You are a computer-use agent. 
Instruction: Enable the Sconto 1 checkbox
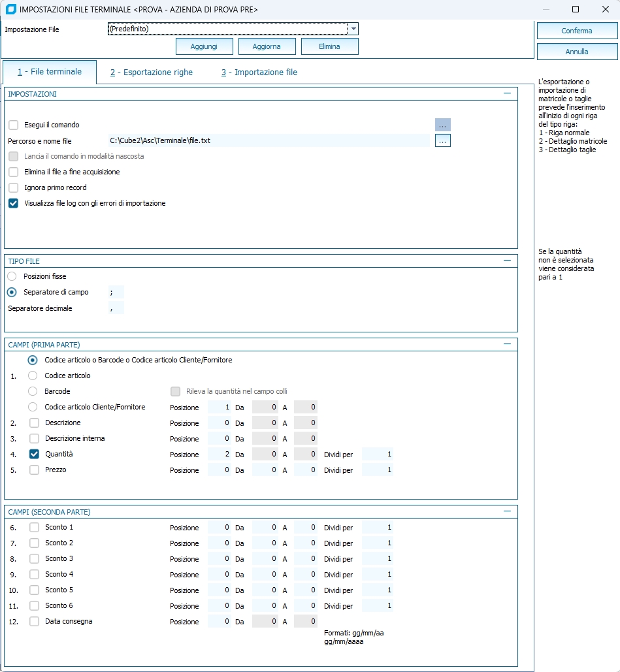35,527
